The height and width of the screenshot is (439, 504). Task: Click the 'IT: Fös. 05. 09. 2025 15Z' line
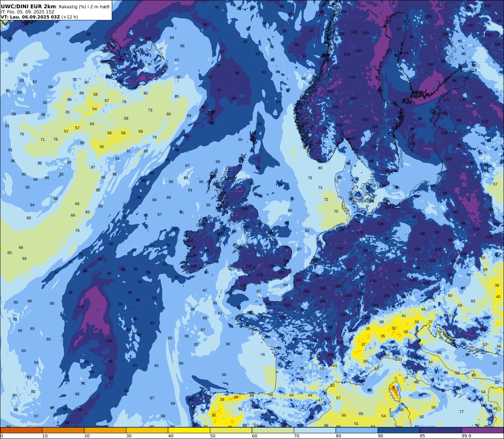pyautogui.click(x=28, y=12)
